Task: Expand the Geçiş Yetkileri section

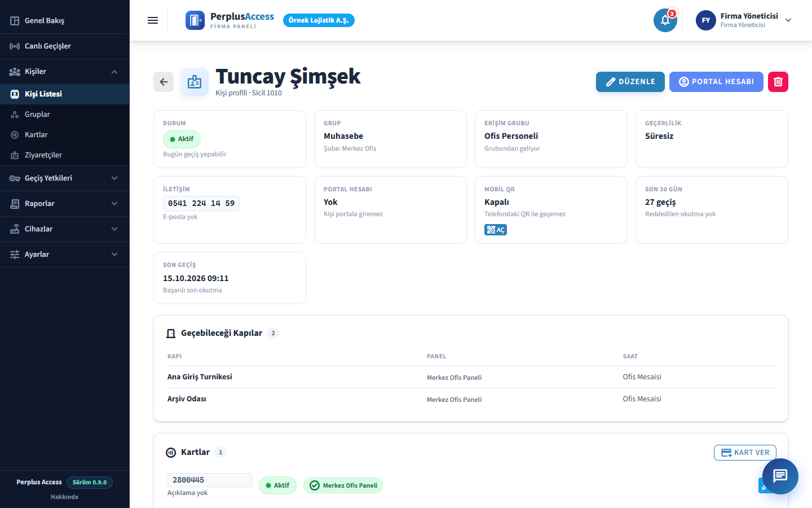Action: [65, 178]
